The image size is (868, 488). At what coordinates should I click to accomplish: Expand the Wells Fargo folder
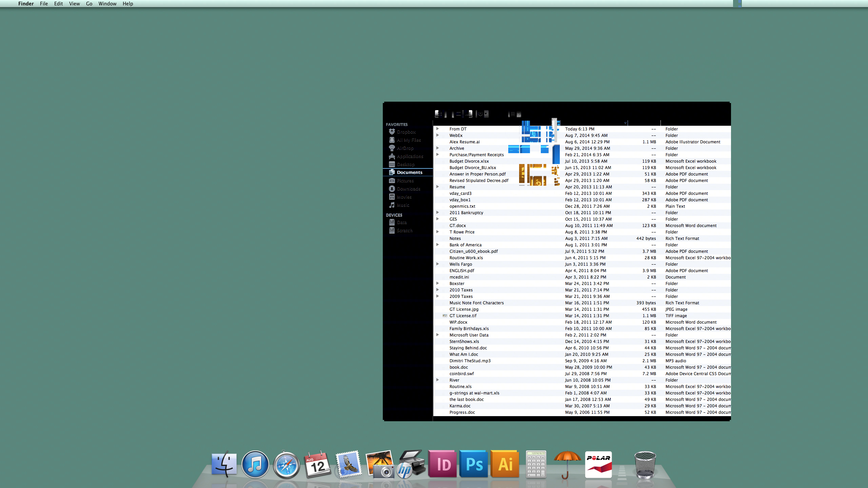pos(437,264)
